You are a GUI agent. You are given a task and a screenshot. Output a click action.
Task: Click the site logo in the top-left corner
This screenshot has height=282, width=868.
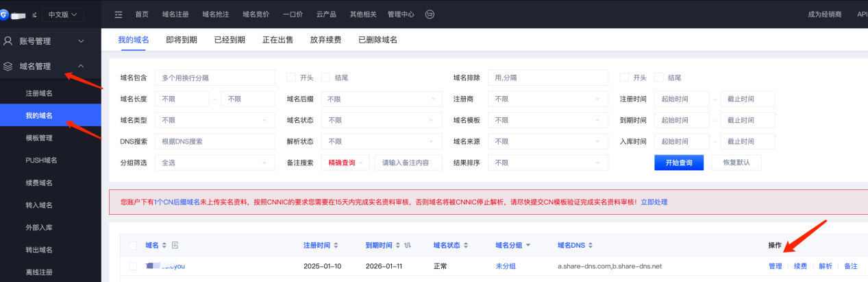click(5, 14)
